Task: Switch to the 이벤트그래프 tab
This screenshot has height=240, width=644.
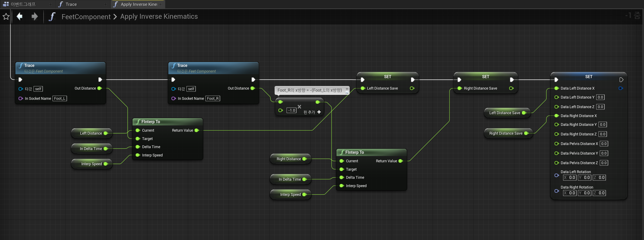Action: click(x=23, y=4)
